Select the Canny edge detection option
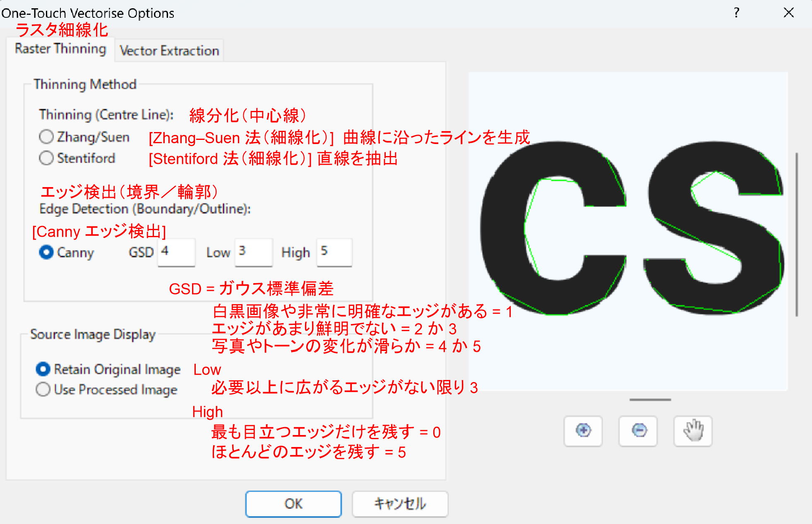Image resolution: width=812 pixels, height=524 pixels. tap(46, 252)
